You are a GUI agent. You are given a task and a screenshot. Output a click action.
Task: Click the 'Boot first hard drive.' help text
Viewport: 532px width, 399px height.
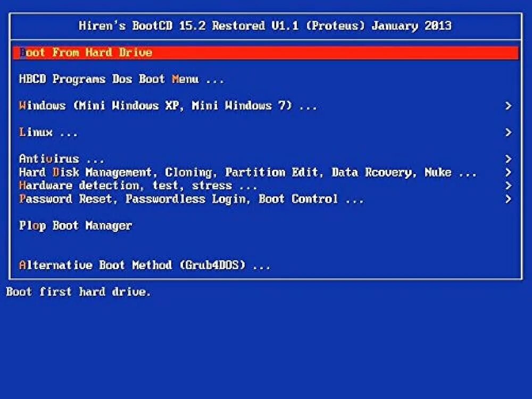[x=78, y=292]
